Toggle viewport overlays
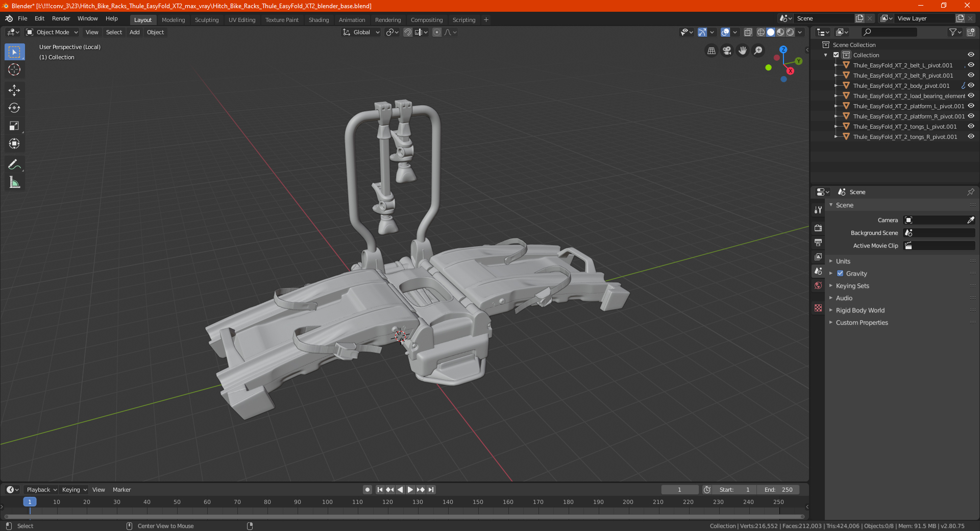Screen dimensions: 980x531 725,32
